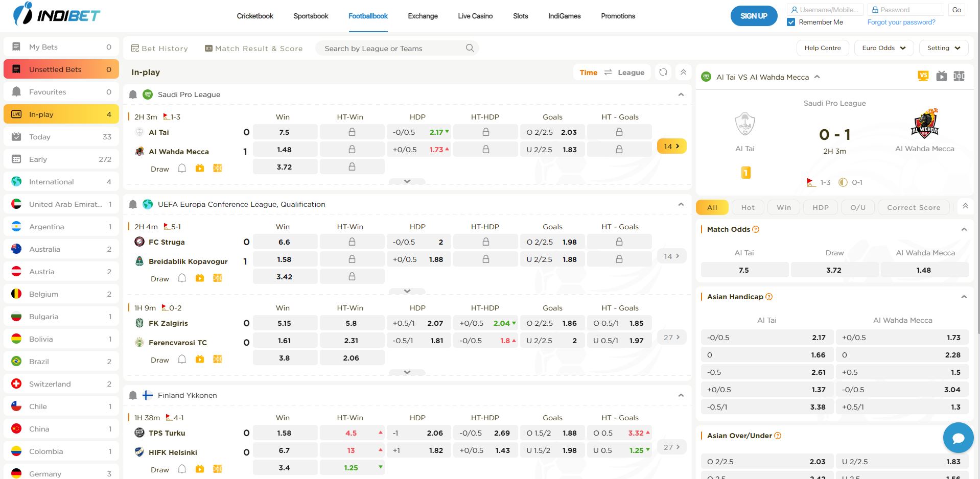Click Finland Ykkonen bell notification icon
The image size is (980, 479).
[133, 395]
